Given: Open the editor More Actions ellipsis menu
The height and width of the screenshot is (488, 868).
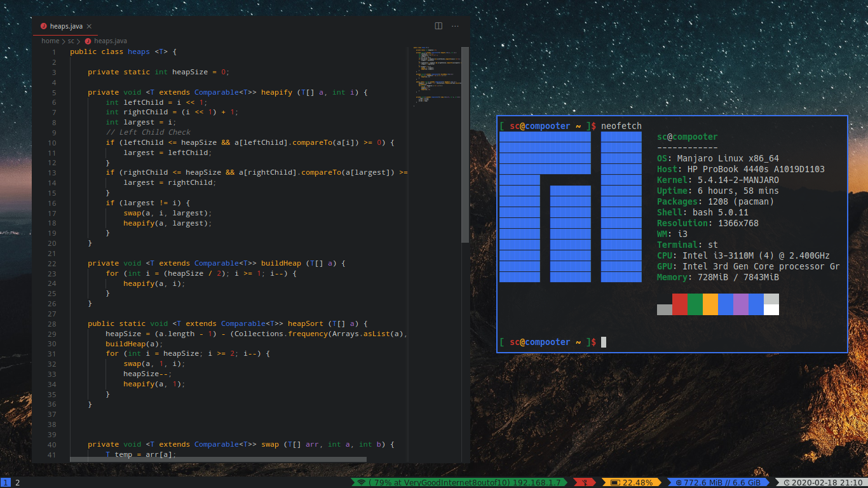Looking at the screenshot, I should tap(455, 26).
